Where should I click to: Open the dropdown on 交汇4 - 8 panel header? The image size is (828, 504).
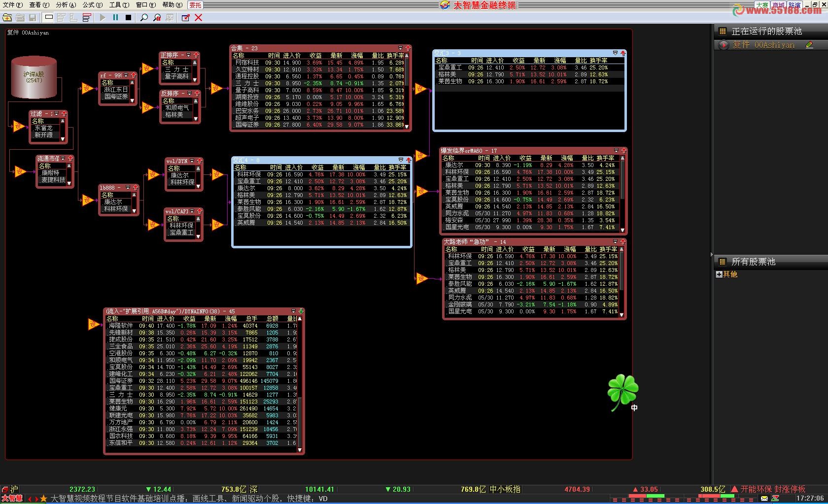[x=401, y=160]
